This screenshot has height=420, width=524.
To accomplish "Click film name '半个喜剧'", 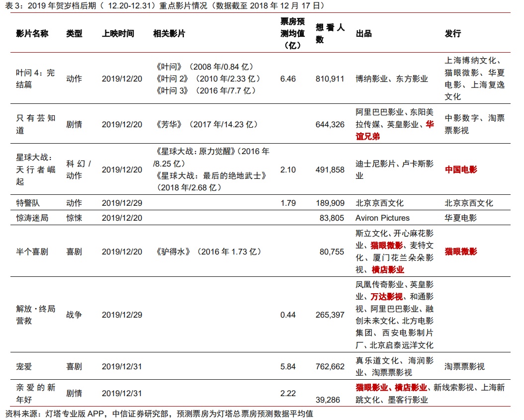I will 32,252.
